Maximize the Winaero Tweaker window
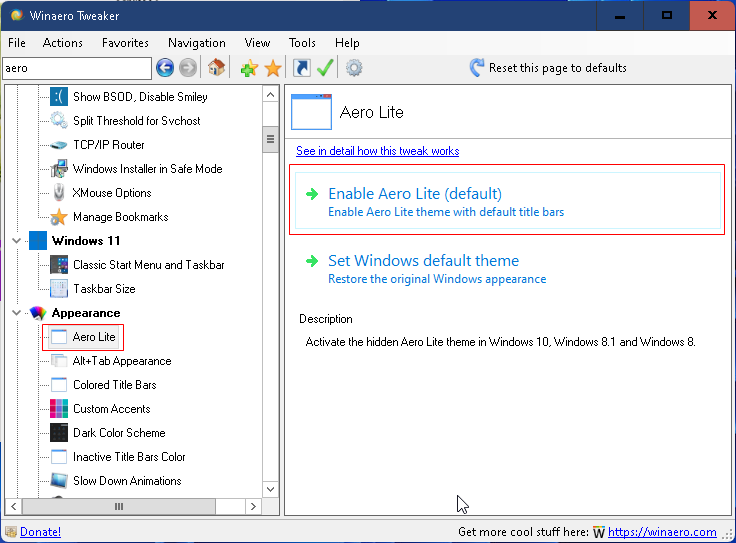 667,15
